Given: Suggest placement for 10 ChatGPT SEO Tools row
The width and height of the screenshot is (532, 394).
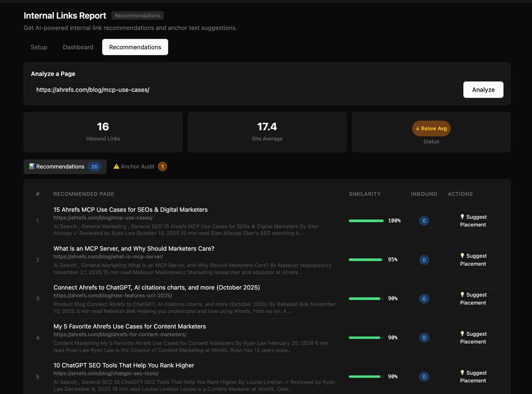Looking at the screenshot, I should tap(473, 377).
